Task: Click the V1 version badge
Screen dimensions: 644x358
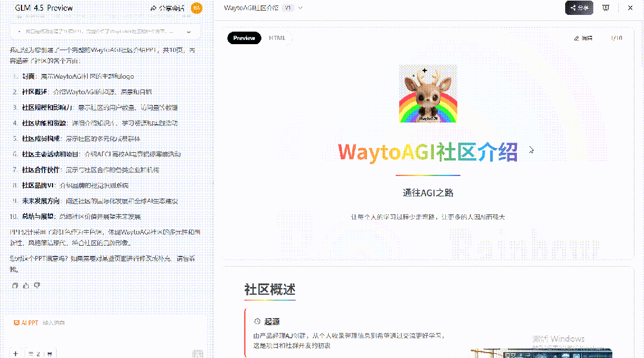Action: tap(288, 8)
